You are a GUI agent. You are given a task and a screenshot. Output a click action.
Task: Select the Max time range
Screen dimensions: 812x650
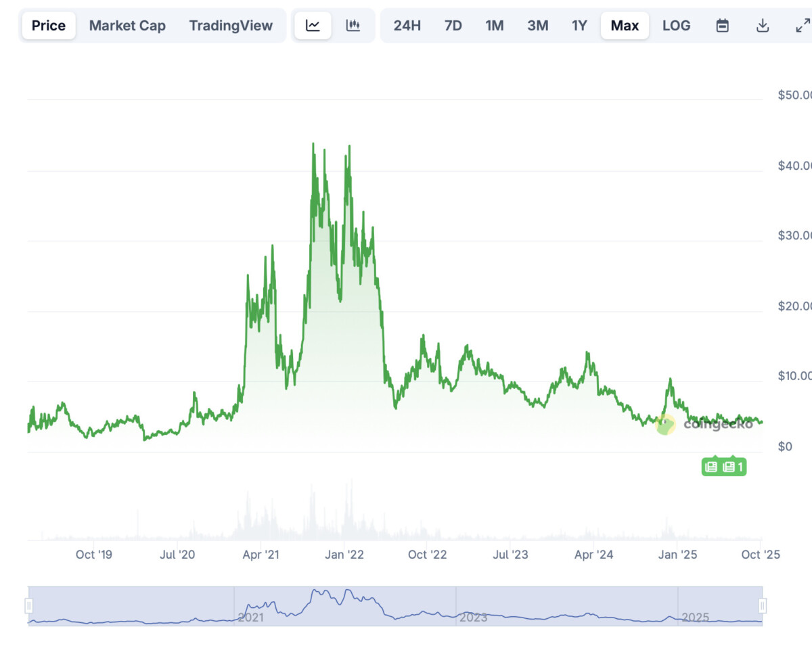[x=624, y=26]
